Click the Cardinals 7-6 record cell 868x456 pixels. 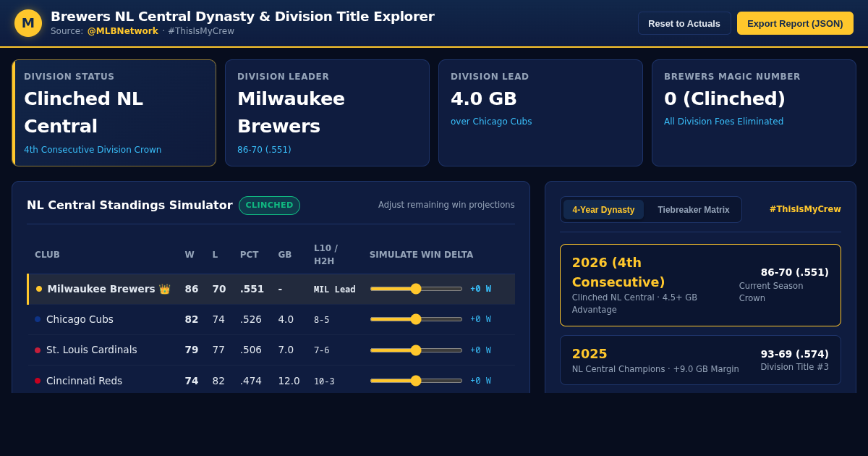pos(321,350)
